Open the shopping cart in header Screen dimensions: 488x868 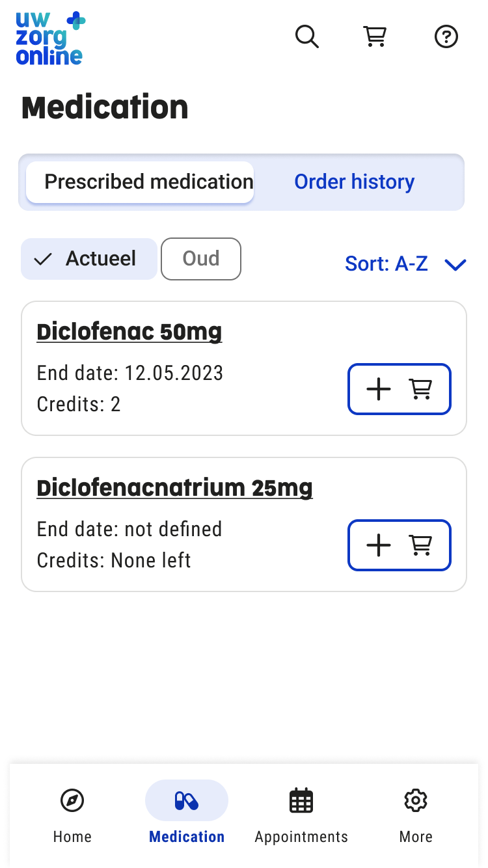375,36
